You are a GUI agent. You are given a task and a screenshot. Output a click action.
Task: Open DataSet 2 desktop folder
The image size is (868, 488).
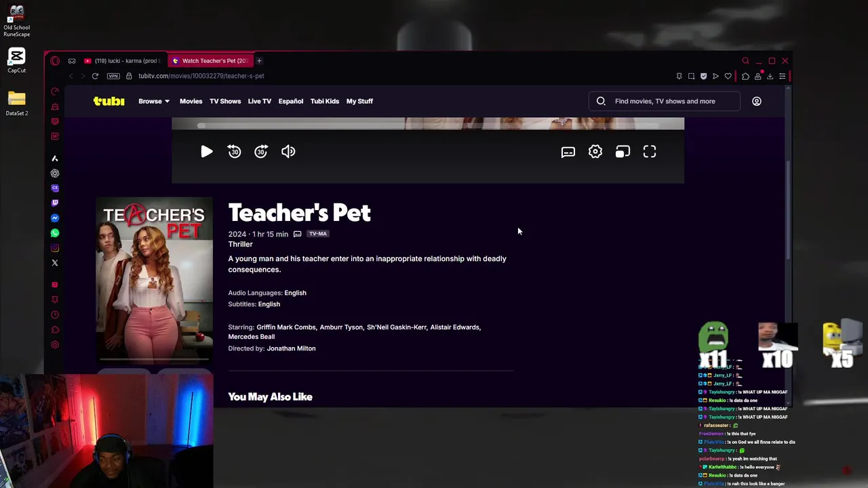pos(17,104)
